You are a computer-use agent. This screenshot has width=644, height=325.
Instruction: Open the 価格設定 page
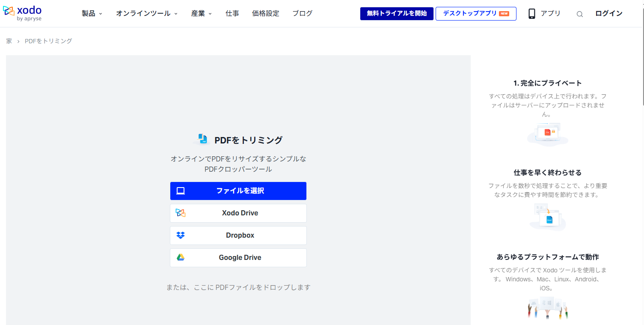click(x=266, y=14)
